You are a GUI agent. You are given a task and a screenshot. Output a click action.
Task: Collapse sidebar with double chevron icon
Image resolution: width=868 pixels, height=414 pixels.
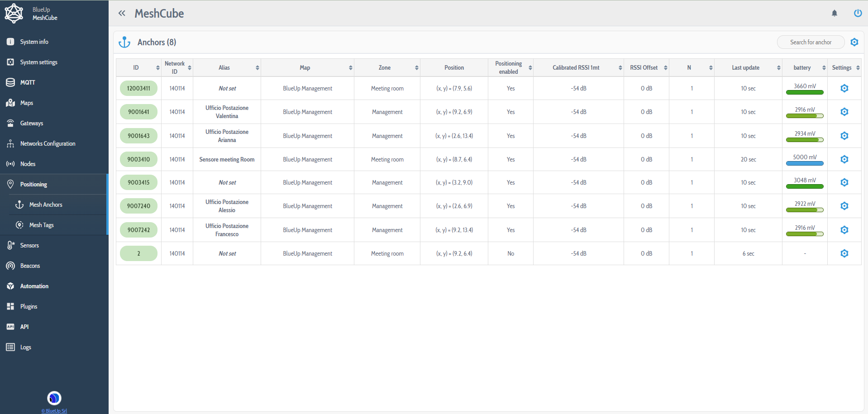tap(122, 13)
